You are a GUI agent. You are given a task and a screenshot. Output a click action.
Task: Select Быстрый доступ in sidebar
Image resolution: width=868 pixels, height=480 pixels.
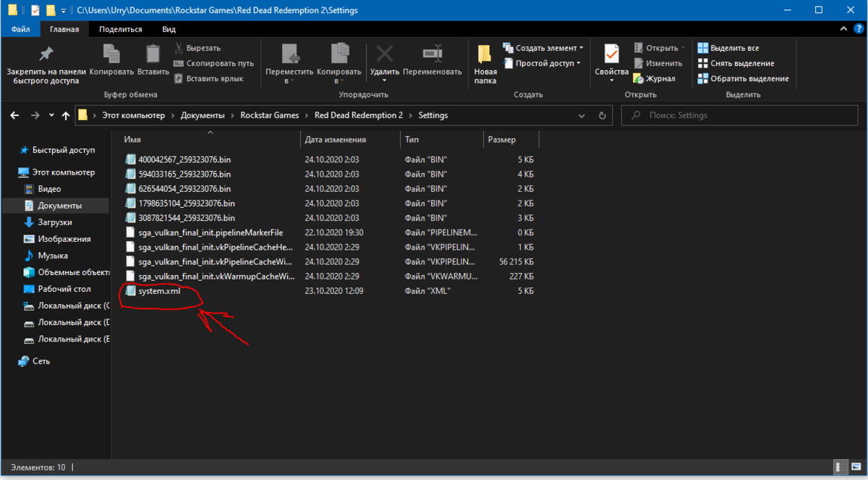click(x=58, y=150)
